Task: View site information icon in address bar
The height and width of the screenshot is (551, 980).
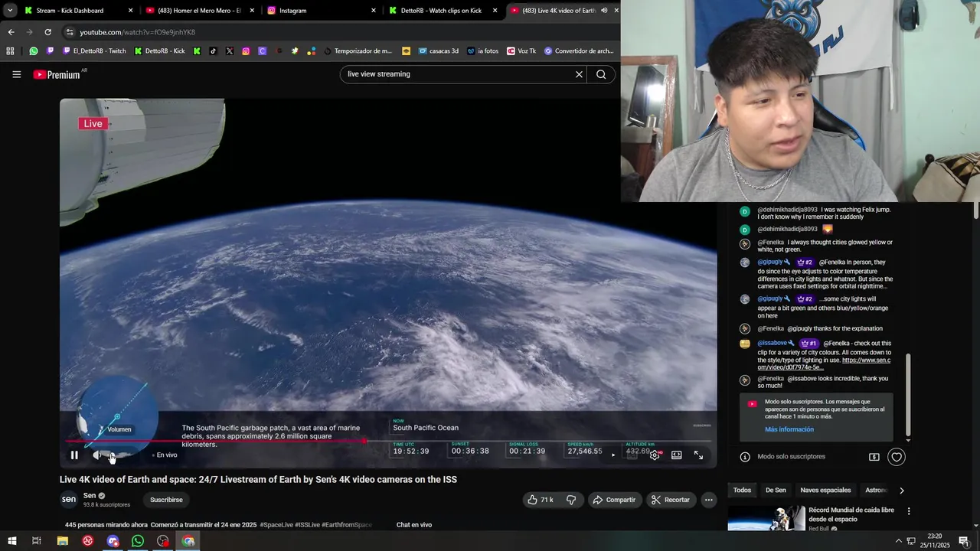Action: (x=70, y=32)
